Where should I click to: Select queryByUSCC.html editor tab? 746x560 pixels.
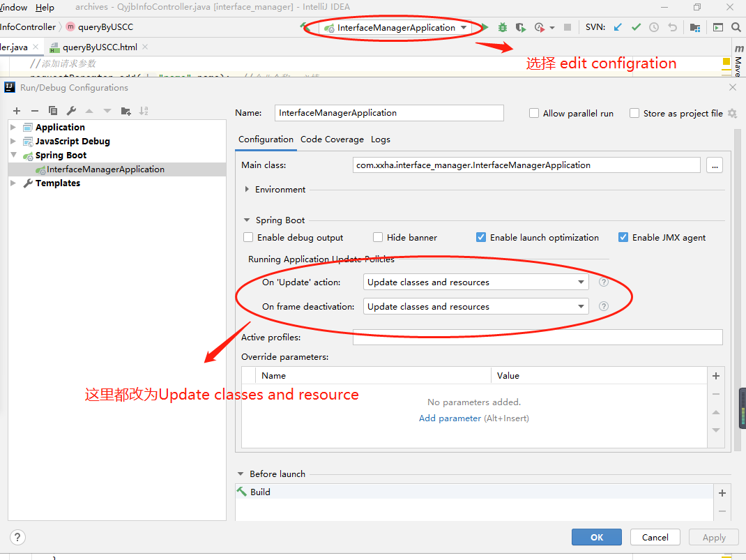coord(100,47)
